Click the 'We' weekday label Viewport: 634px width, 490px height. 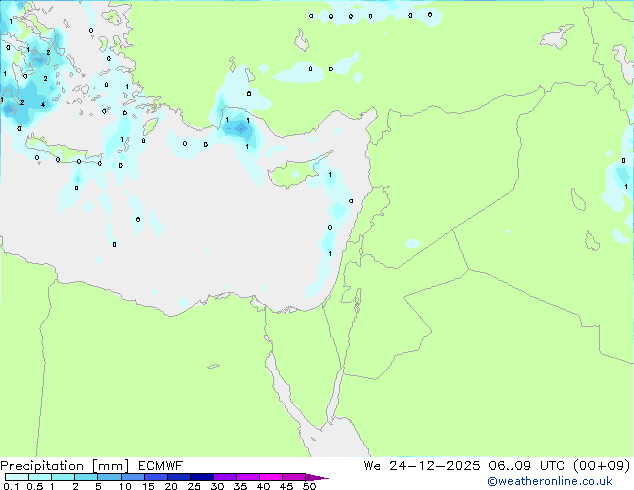coord(372,466)
